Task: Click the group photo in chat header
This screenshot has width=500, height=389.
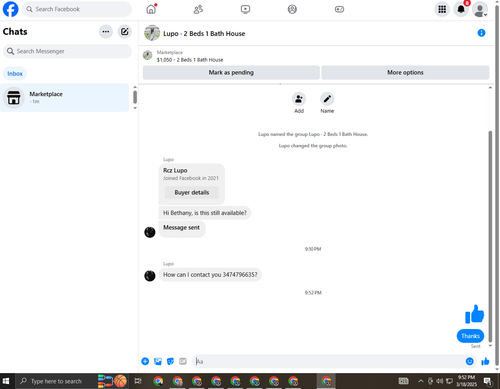Action: 152,33
